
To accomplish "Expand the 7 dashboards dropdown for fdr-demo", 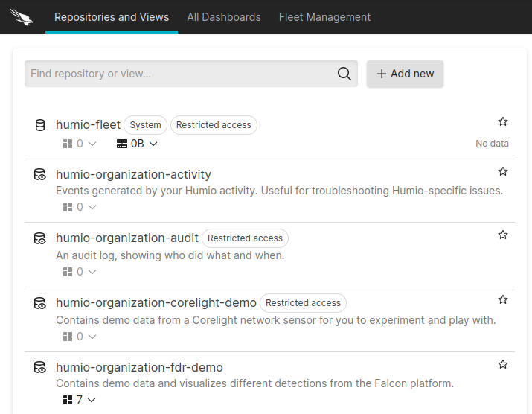I will [80, 400].
